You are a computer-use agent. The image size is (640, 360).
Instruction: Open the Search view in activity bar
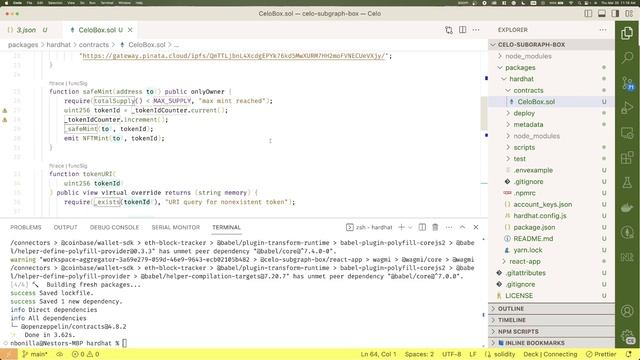(627, 57)
